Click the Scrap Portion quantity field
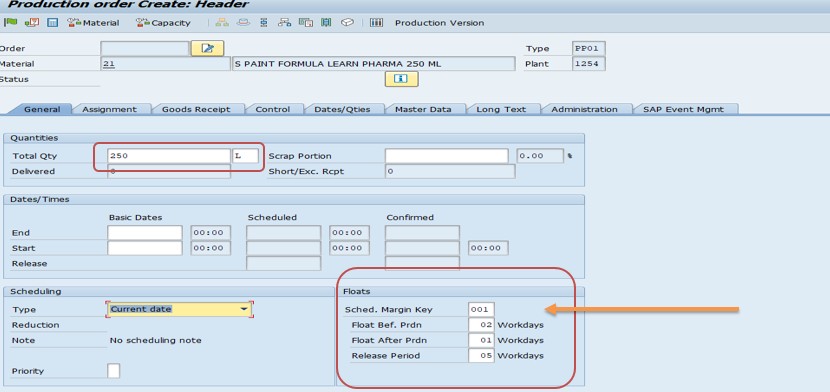Image resolution: width=830 pixels, height=392 pixels. [x=446, y=156]
